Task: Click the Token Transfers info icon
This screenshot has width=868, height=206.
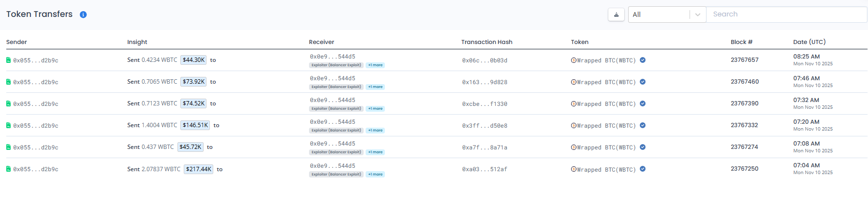Action: point(83,15)
